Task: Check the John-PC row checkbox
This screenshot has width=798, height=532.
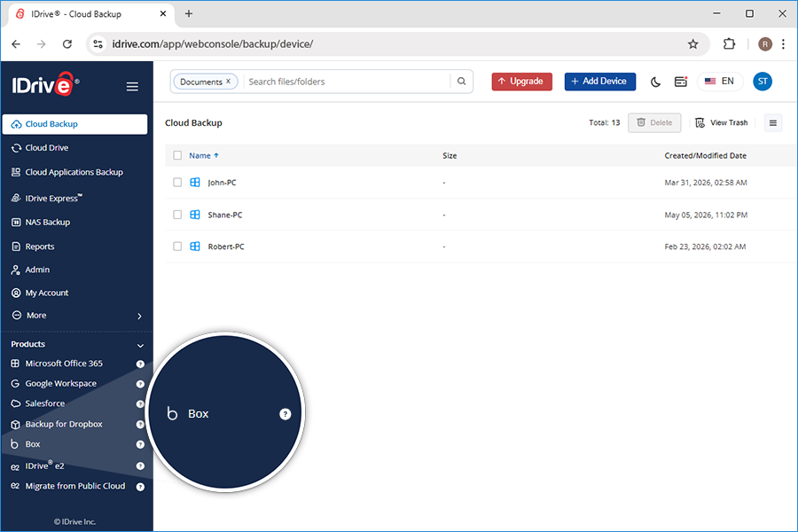Action: click(x=177, y=183)
